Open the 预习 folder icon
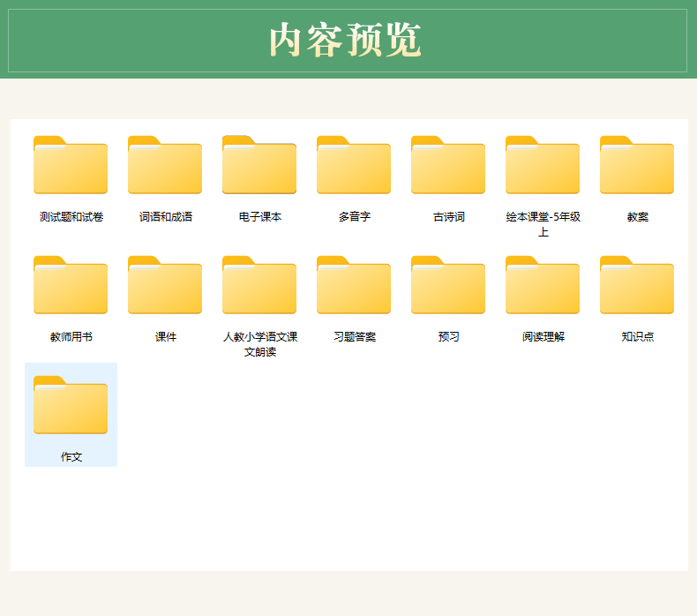 (x=448, y=285)
